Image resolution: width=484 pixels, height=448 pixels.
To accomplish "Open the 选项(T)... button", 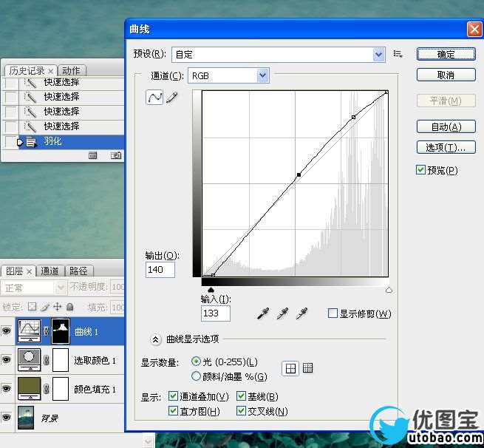I will [x=446, y=147].
